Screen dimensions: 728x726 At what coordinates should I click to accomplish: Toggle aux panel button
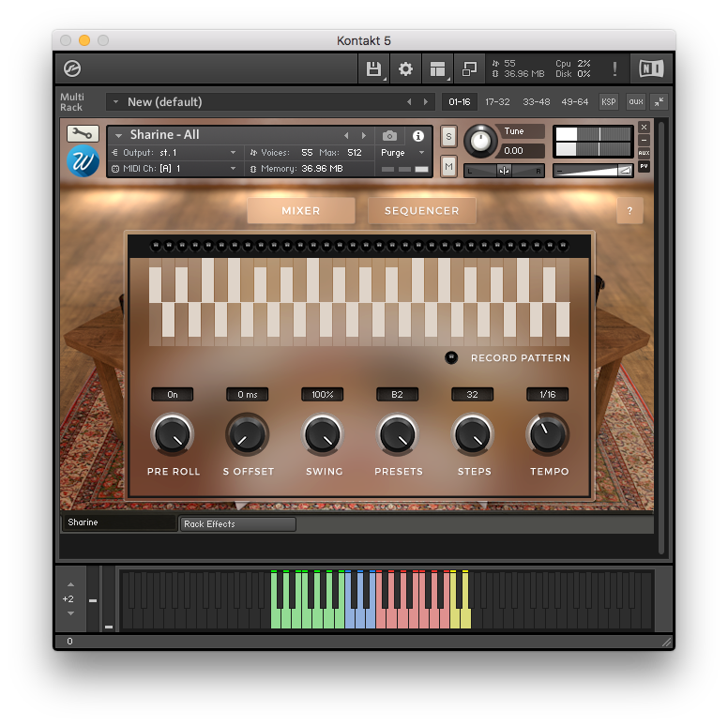click(636, 101)
